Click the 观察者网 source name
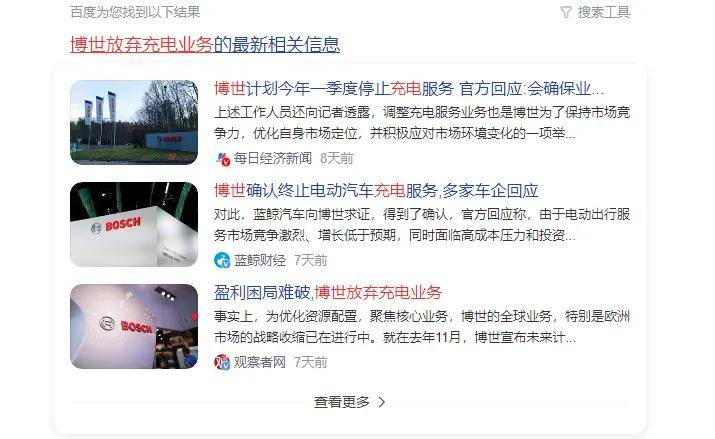The image size is (715, 439). [260, 362]
